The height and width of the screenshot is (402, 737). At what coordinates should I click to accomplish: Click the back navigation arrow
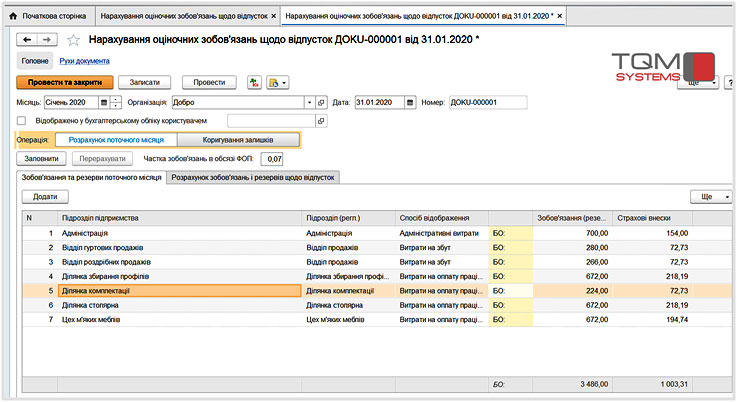pyautogui.click(x=27, y=39)
